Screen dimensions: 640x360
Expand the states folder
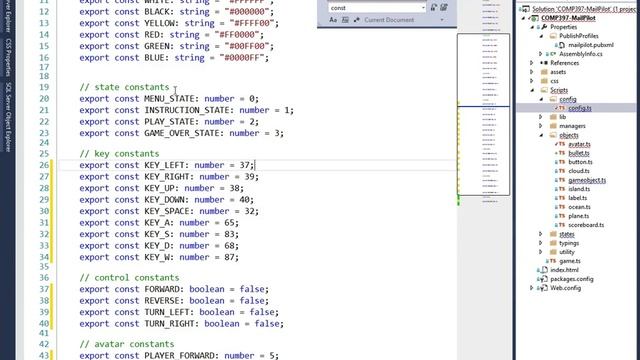coord(541,234)
